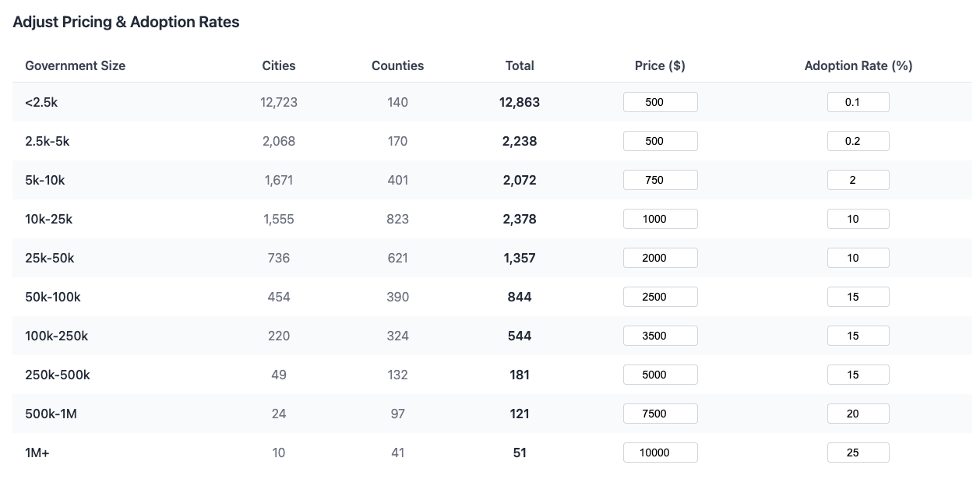
Task: Click the 100k-250k price input with 3500
Action: coord(660,336)
